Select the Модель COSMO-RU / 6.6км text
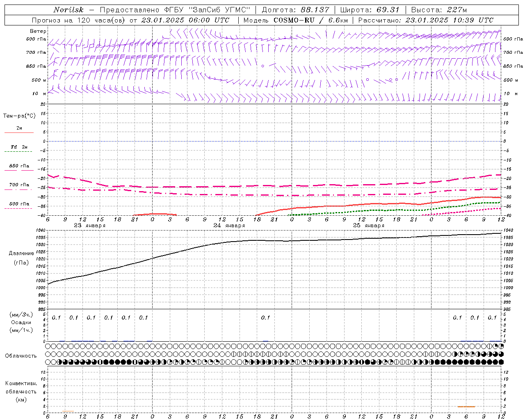The image size is (525, 420). click(x=296, y=20)
